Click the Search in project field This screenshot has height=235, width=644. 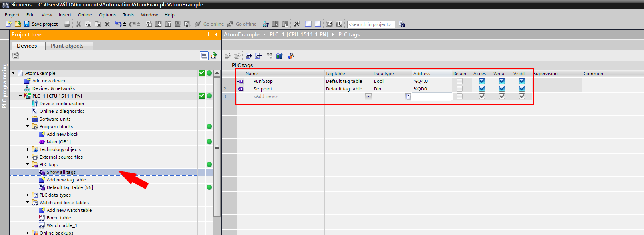click(371, 24)
